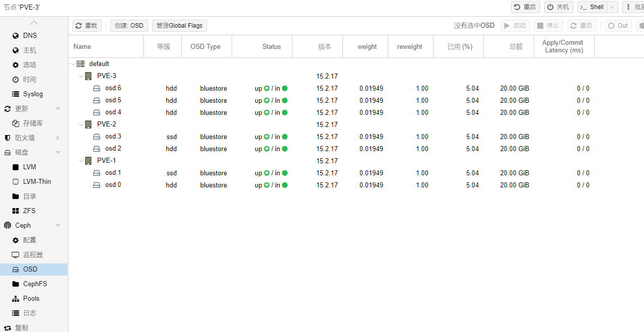Click the osd.3 drive icon
The image size is (644, 332).
97,137
